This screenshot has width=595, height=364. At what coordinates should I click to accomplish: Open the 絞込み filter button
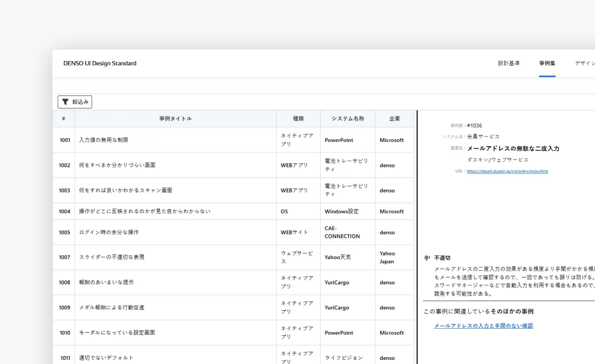click(x=75, y=102)
